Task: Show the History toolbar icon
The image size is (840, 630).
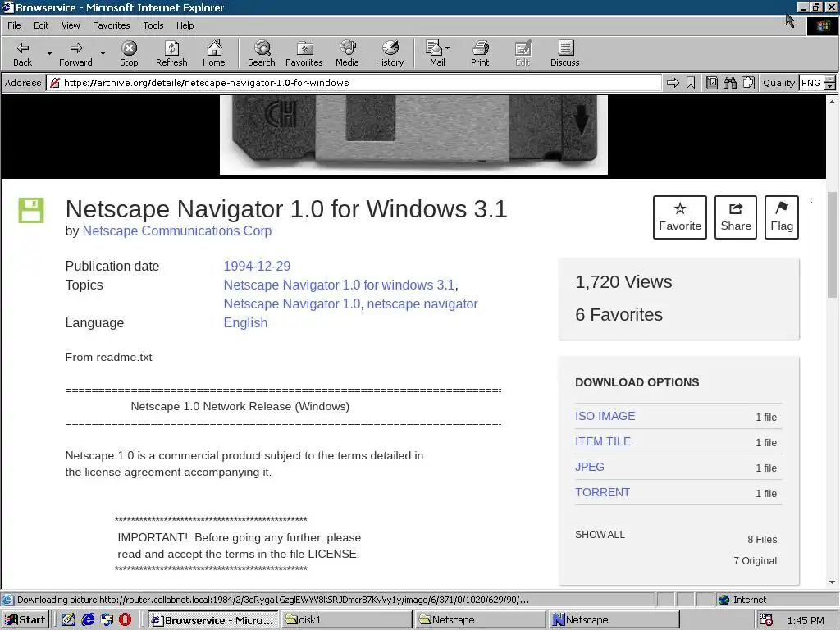Action: click(x=390, y=53)
